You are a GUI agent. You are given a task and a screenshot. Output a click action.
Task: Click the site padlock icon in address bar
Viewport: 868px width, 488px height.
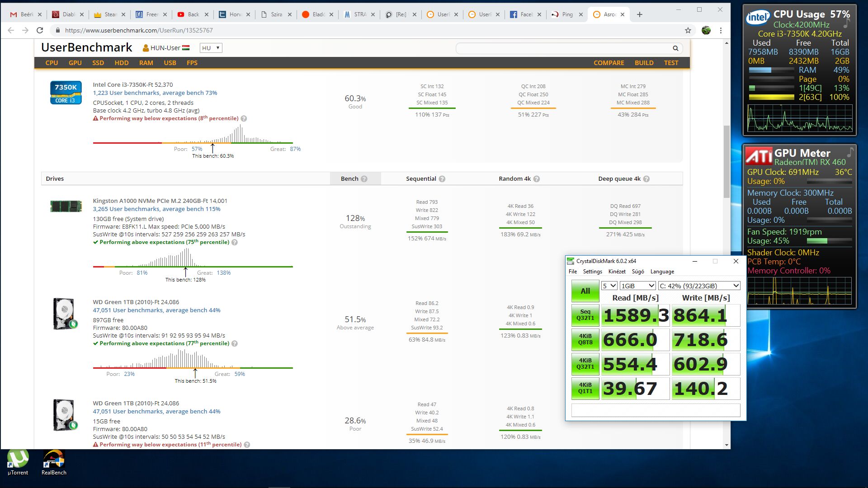point(57,30)
